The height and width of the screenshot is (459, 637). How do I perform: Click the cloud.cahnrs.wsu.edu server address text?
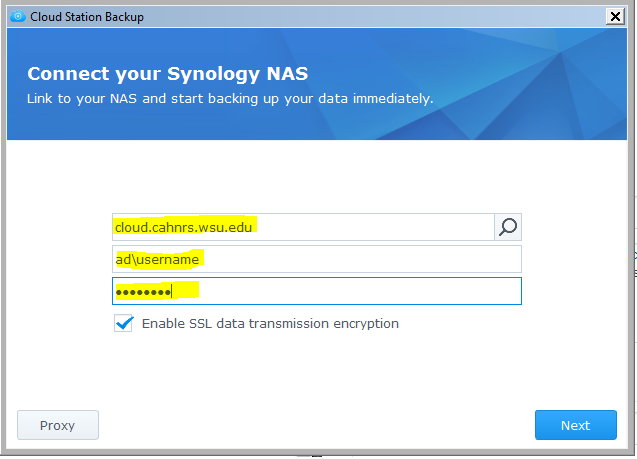[x=184, y=227]
